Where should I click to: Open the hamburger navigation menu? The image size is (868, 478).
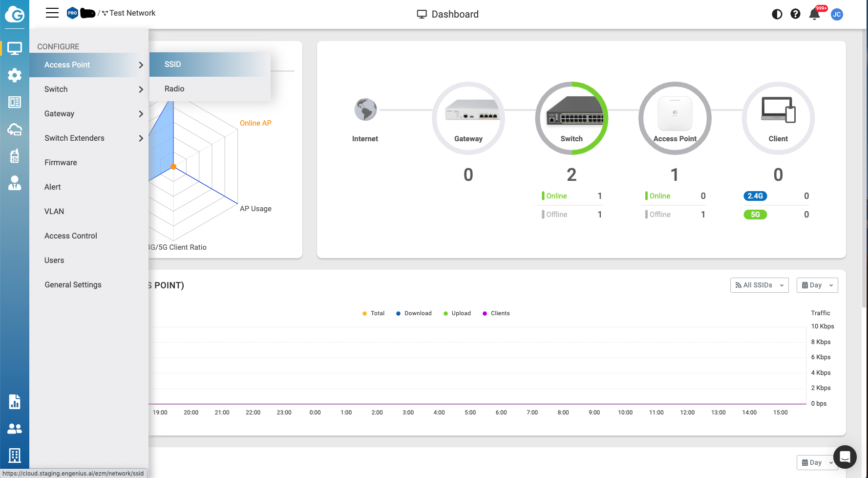[52, 13]
